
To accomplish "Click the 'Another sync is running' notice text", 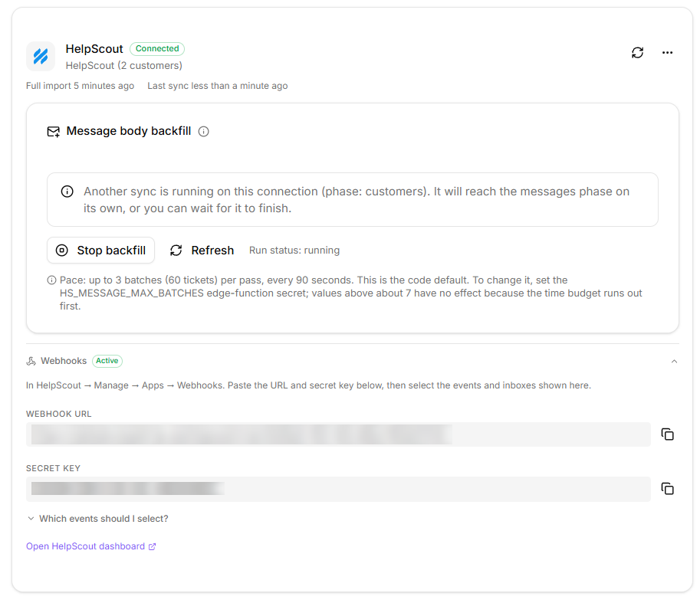I will (357, 200).
